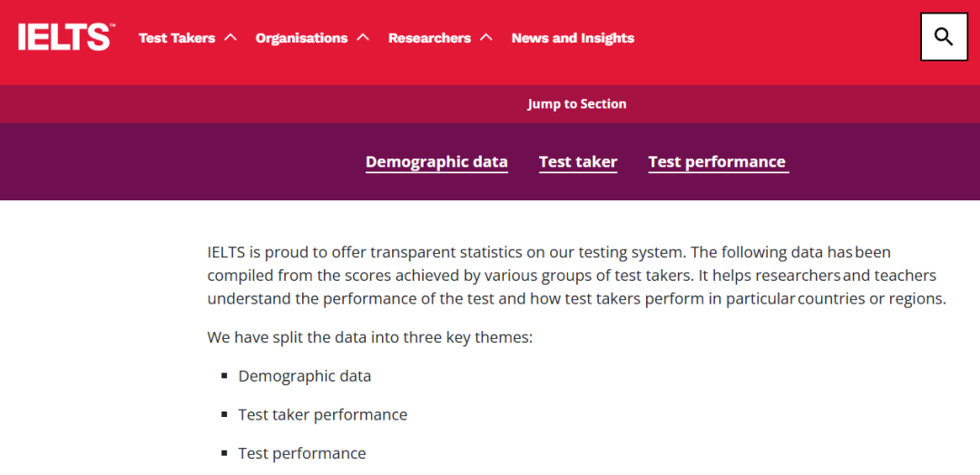Open the Researchers menu label
The height and width of the screenshot is (475, 980).
click(x=429, y=38)
